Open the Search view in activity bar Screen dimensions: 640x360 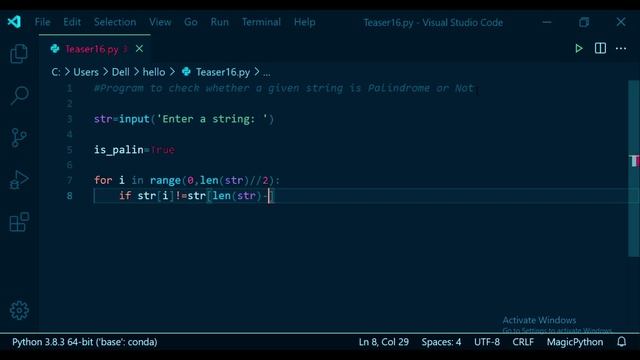click(x=19, y=96)
